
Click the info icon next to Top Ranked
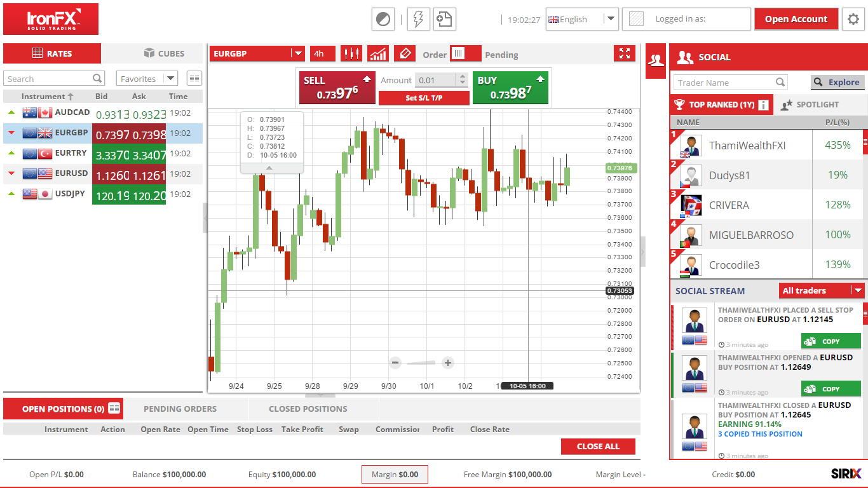coord(763,105)
